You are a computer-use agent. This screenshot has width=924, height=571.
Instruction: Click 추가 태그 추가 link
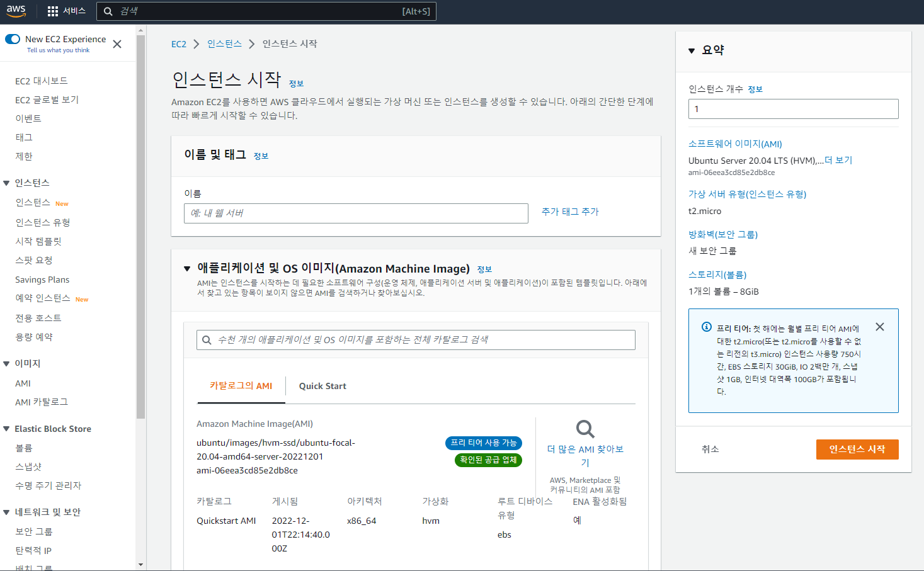(570, 212)
